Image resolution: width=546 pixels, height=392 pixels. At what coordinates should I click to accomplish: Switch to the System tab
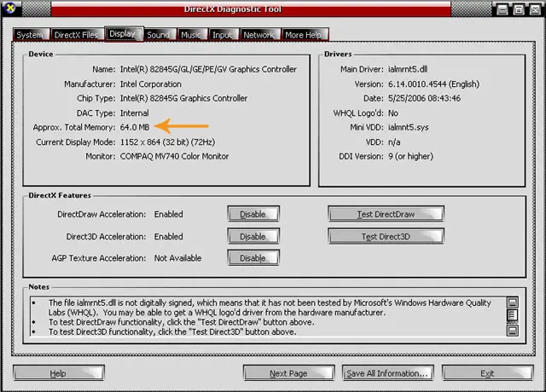click(31, 35)
